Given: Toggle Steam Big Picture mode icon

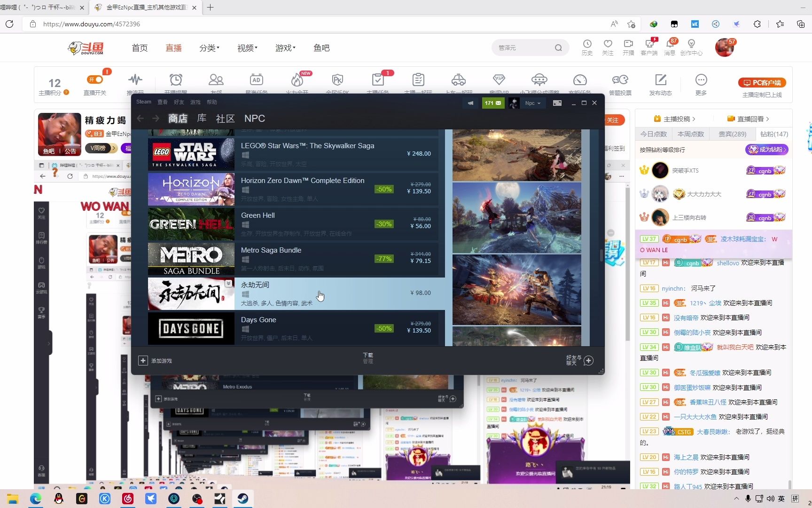Looking at the screenshot, I should (x=557, y=103).
